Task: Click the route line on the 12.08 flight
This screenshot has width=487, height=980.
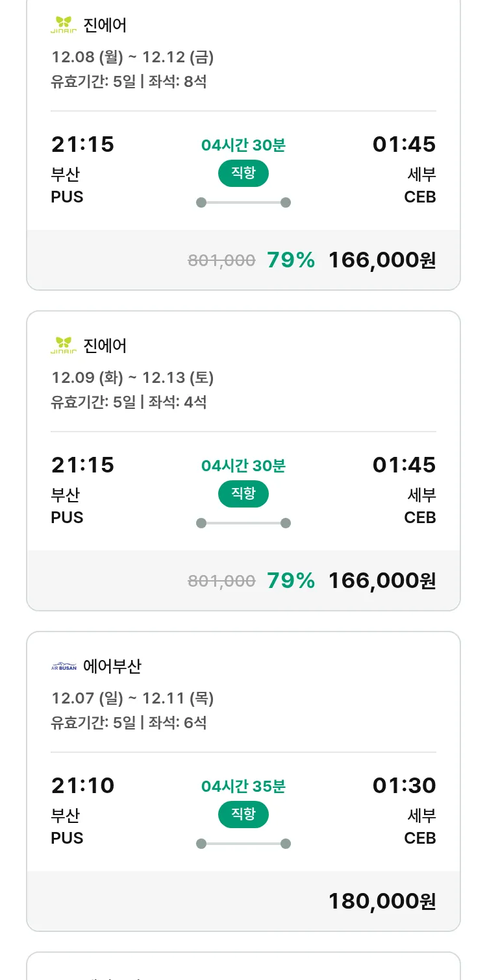Action: tap(243, 202)
